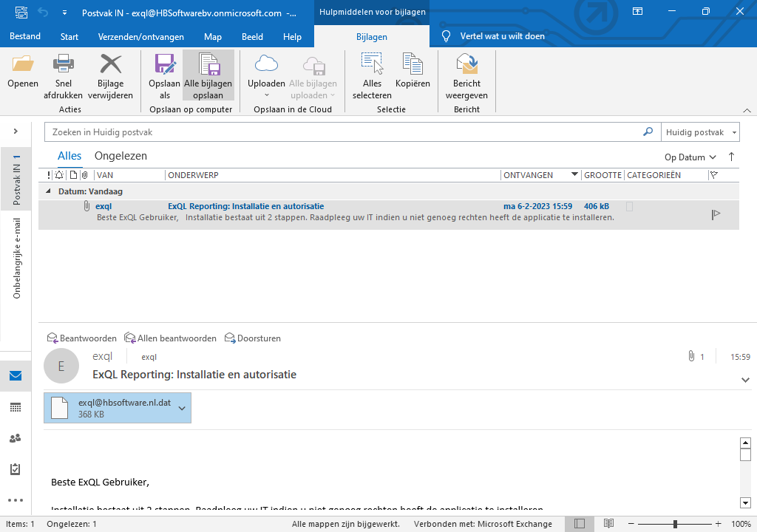This screenshot has height=532, width=757.
Task: Collapse the ribbon with the chevron
Action: coord(747,111)
